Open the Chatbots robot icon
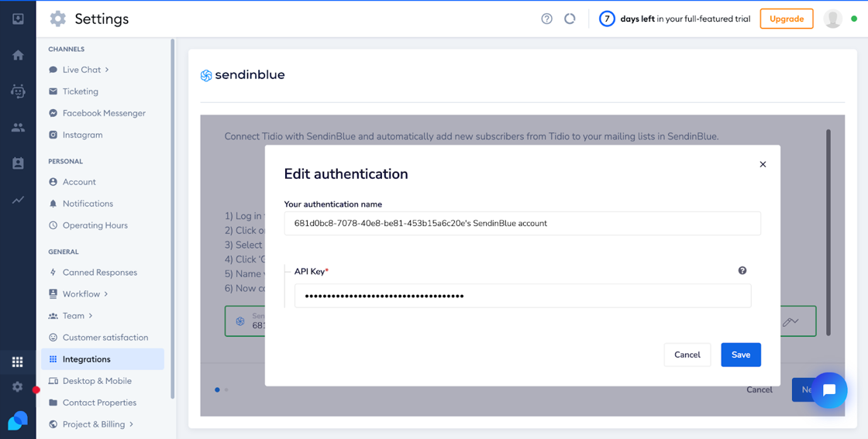 18,91
